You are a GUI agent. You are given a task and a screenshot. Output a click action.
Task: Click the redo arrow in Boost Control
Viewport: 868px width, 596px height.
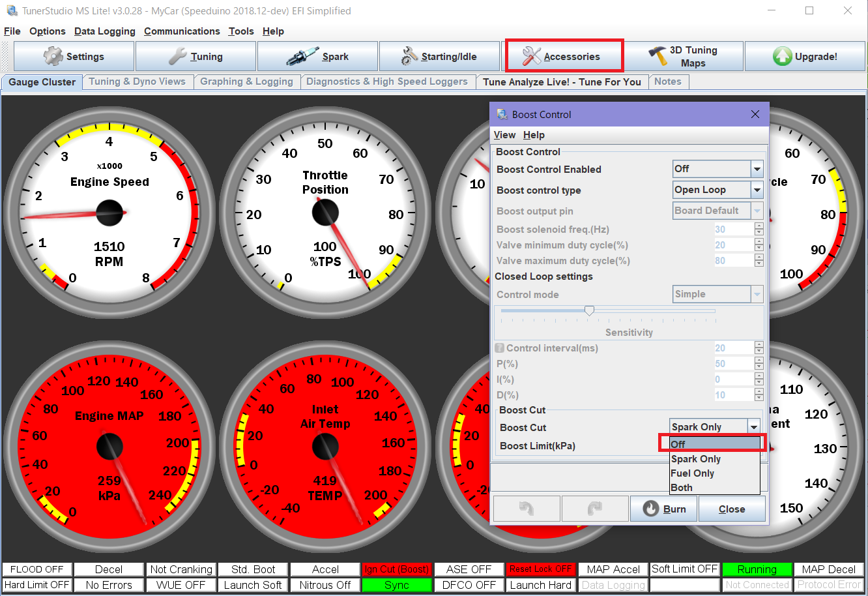pyautogui.click(x=594, y=509)
